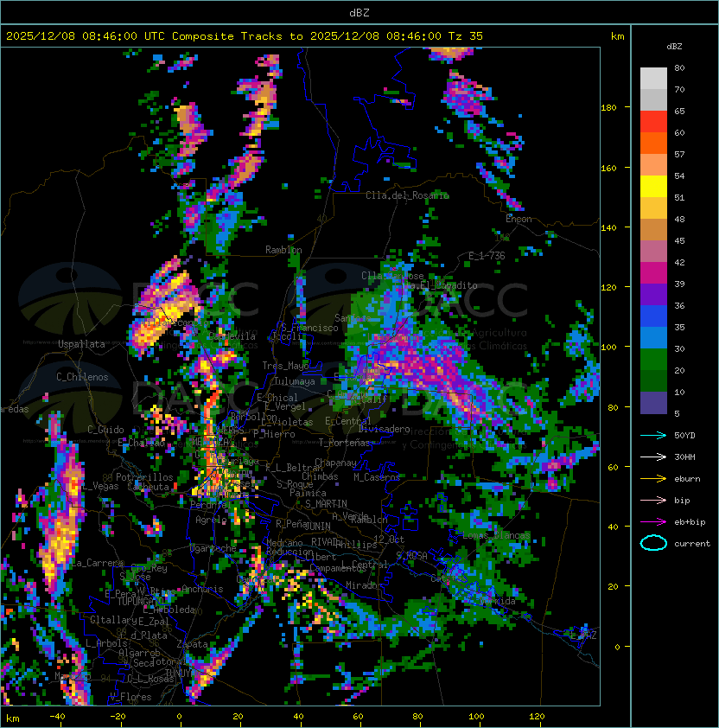This screenshot has height=728, width=719.
Task: Click the 'E_1-736' map label
Action: pyautogui.click(x=487, y=256)
